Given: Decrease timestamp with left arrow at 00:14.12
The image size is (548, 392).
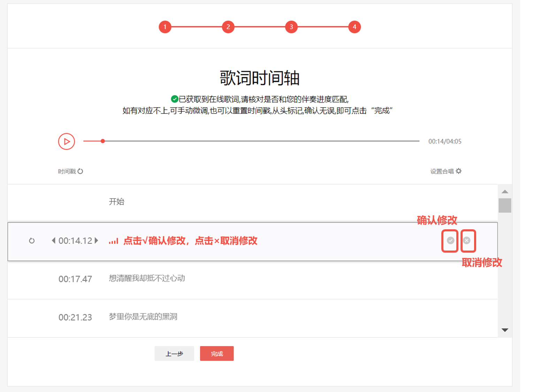Looking at the screenshot, I should [x=53, y=240].
